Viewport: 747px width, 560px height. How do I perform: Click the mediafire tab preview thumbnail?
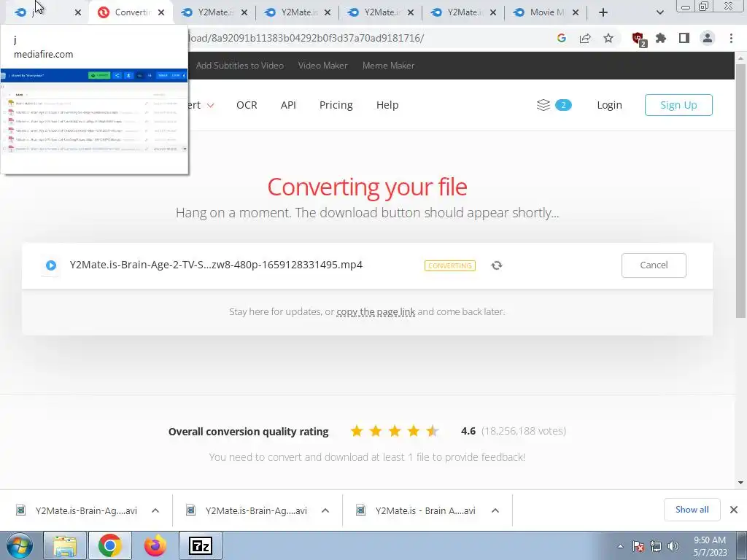pyautogui.click(x=94, y=121)
